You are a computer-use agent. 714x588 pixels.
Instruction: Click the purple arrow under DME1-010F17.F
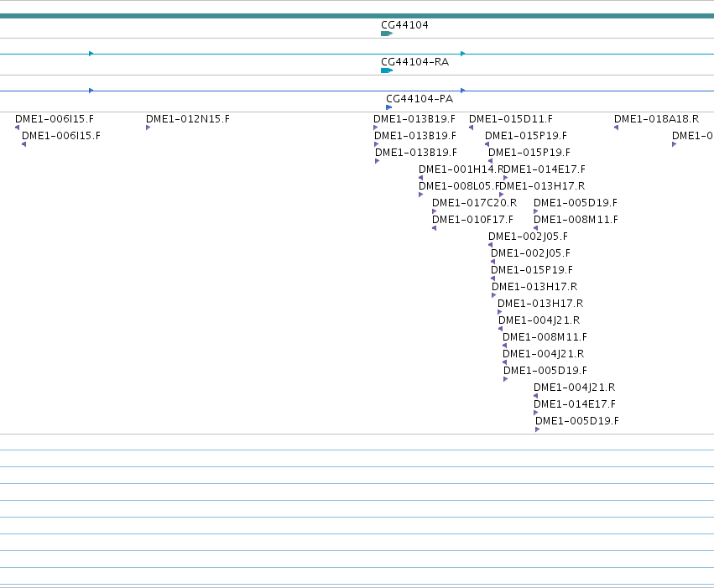435,228
